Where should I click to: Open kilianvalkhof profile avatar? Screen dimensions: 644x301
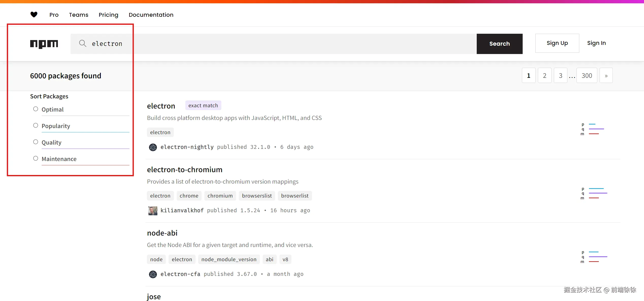(153, 210)
